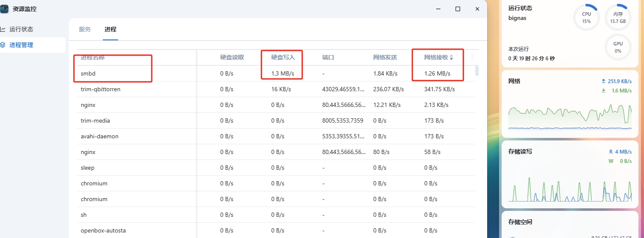Switch to the 进程 tab
The height and width of the screenshot is (238, 644).
coord(111,29)
